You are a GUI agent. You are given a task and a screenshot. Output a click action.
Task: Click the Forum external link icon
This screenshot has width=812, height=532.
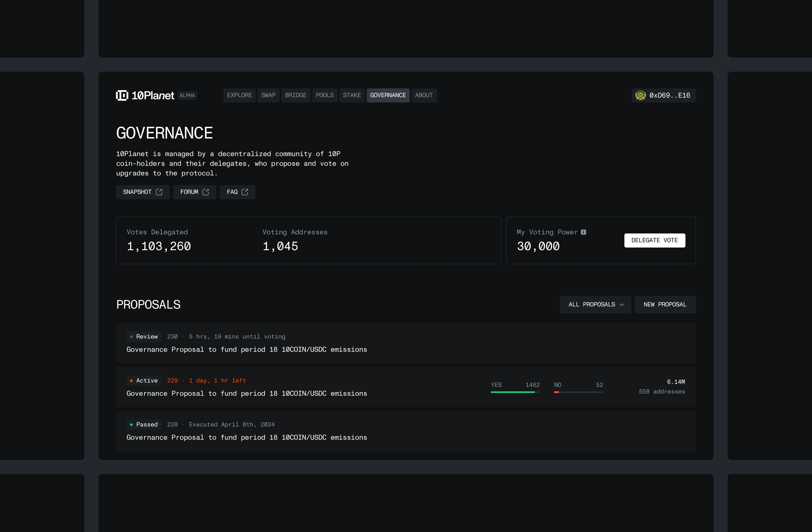click(205, 192)
